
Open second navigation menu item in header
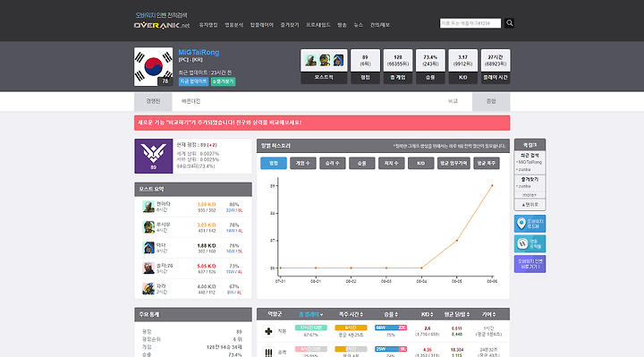(x=233, y=25)
